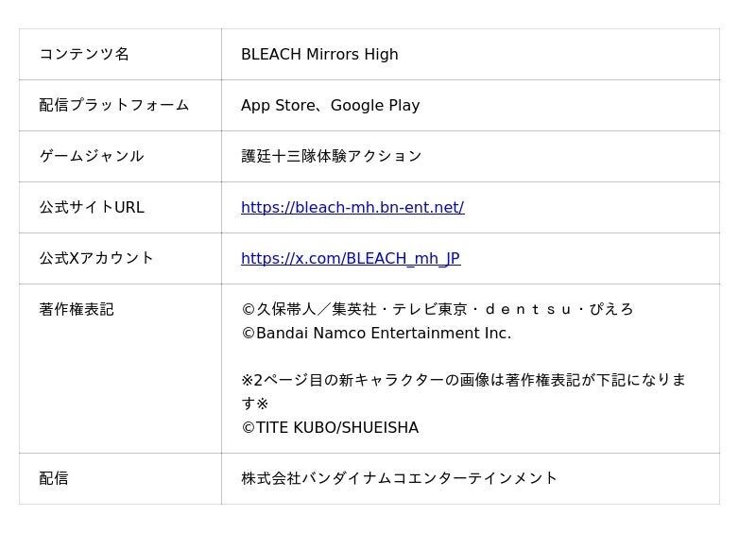Click the ※2ページ目の新キャラクター note text

[x=463, y=380]
